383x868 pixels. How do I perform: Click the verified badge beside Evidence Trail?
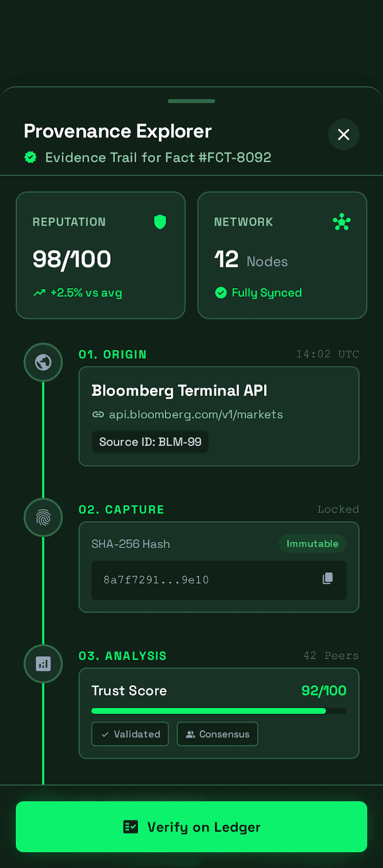pos(31,157)
